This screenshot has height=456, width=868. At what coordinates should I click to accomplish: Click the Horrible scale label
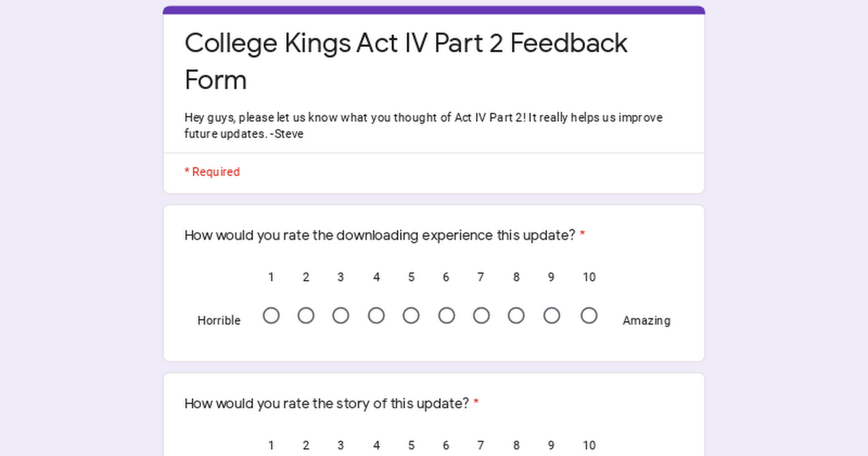219,320
